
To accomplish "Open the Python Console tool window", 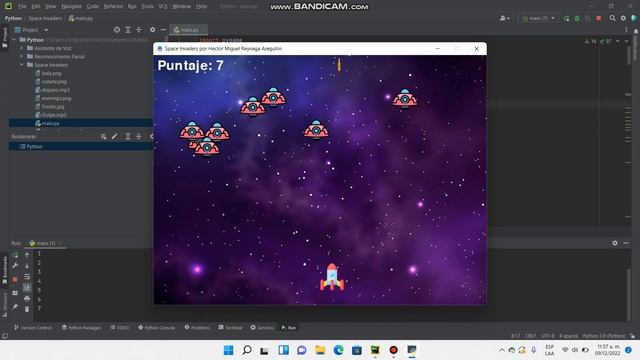I will click(157, 328).
